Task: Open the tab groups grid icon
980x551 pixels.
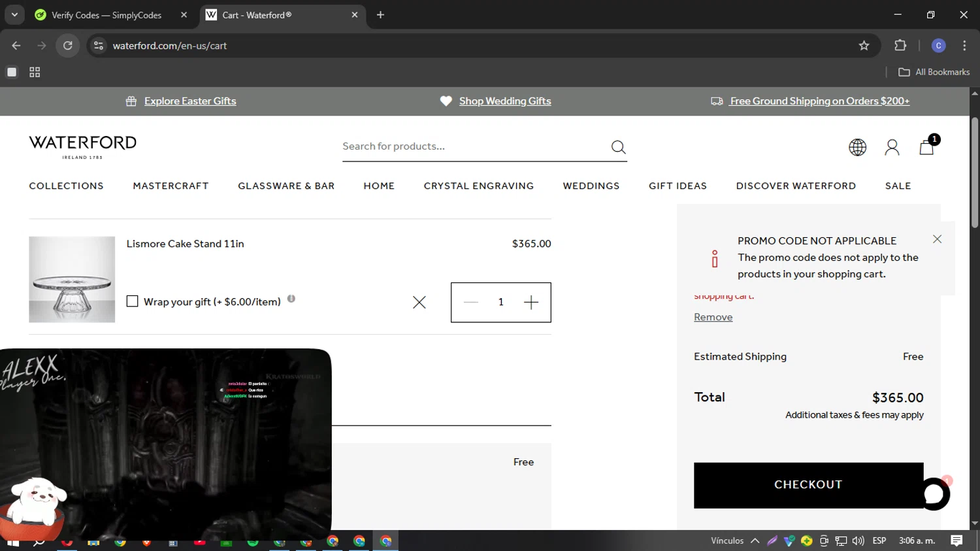Action: pos(35,72)
